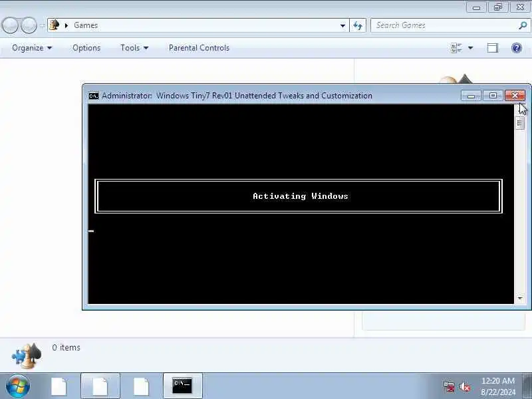The height and width of the screenshot is (399, 532).
Task: Click the 0 items status text
Action: [66, 347]
